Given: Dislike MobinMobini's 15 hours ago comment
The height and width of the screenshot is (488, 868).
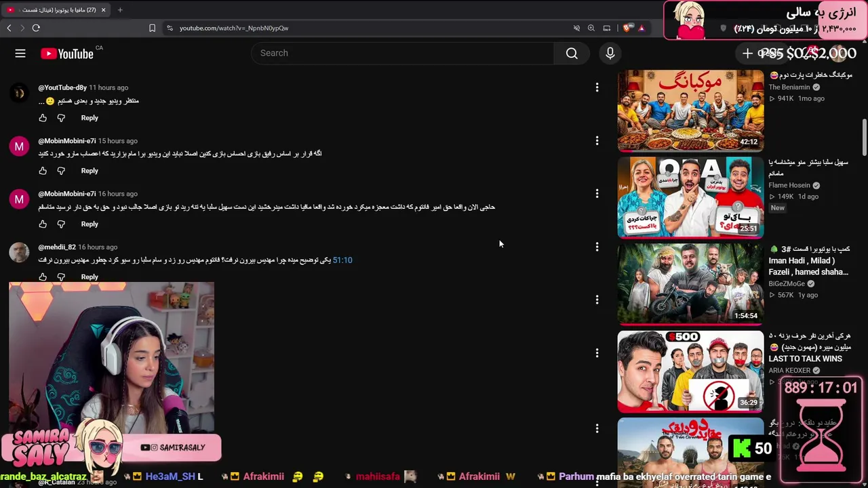Looking at the screenshot, I should (61, 171).
